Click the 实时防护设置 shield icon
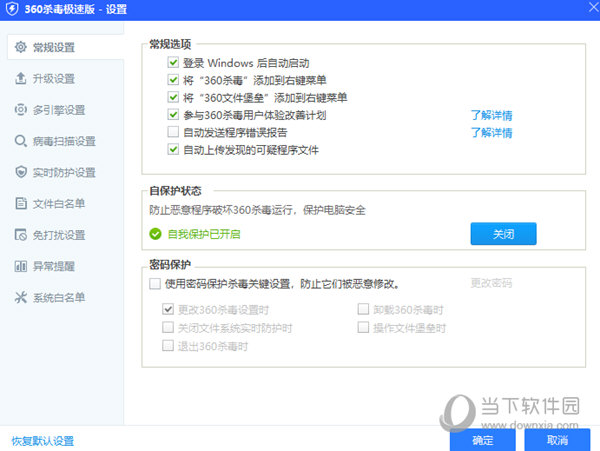This screenshot has width=600, height=451. pos(20,172)
